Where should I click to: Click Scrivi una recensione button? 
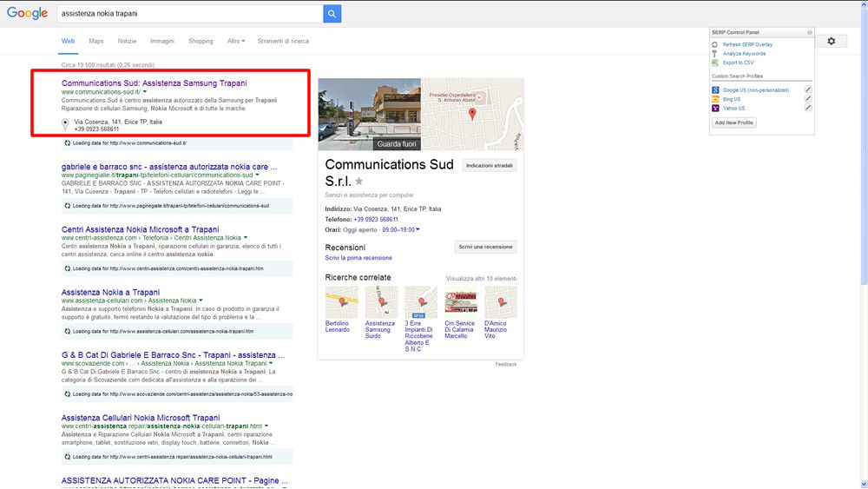(485, 247)
